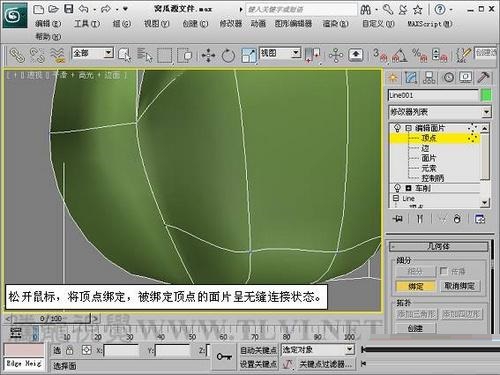Click the 取消绑定 button
The image size is (500, 375).
460,286
